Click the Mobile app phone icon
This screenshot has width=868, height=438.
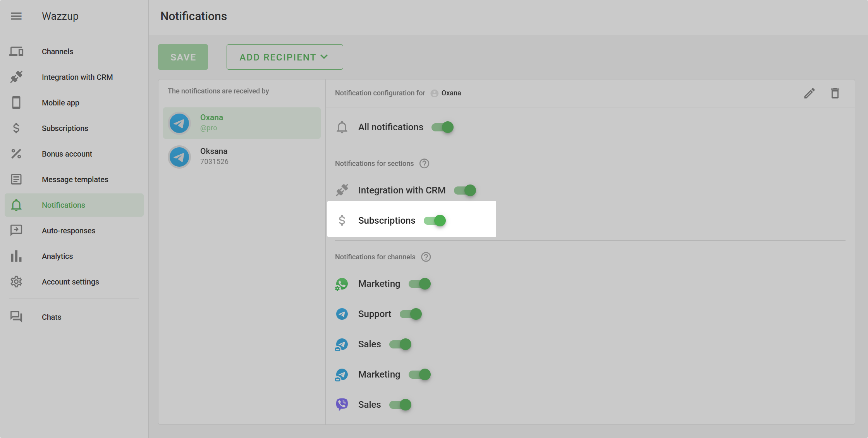click(x=16, y=103)
